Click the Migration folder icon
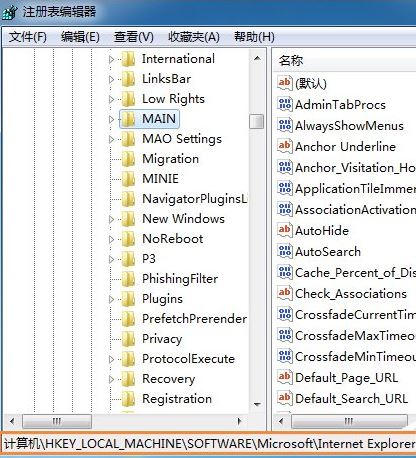Screen dimensions: 416x458 click(128, 159)
